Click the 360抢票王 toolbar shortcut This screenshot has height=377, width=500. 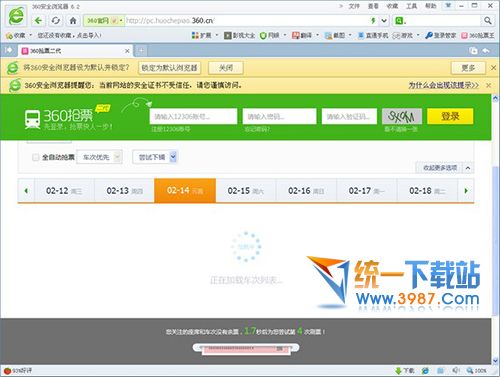(x=477, y=35)
